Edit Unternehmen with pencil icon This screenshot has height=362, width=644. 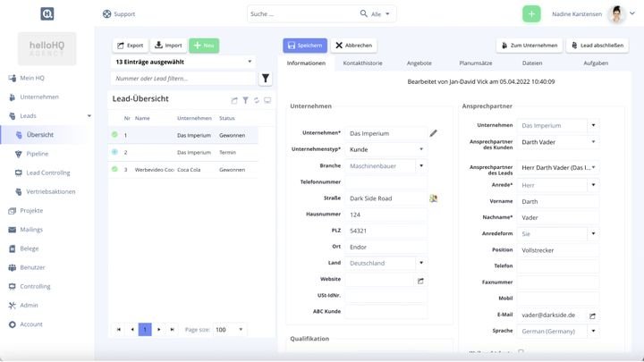[x=433, y=133]
